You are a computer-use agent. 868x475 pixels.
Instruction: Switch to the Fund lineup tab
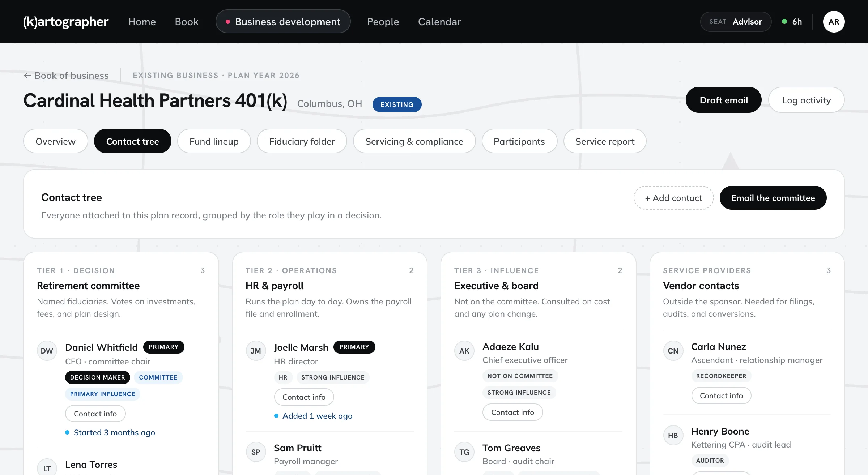coord(214,141)
